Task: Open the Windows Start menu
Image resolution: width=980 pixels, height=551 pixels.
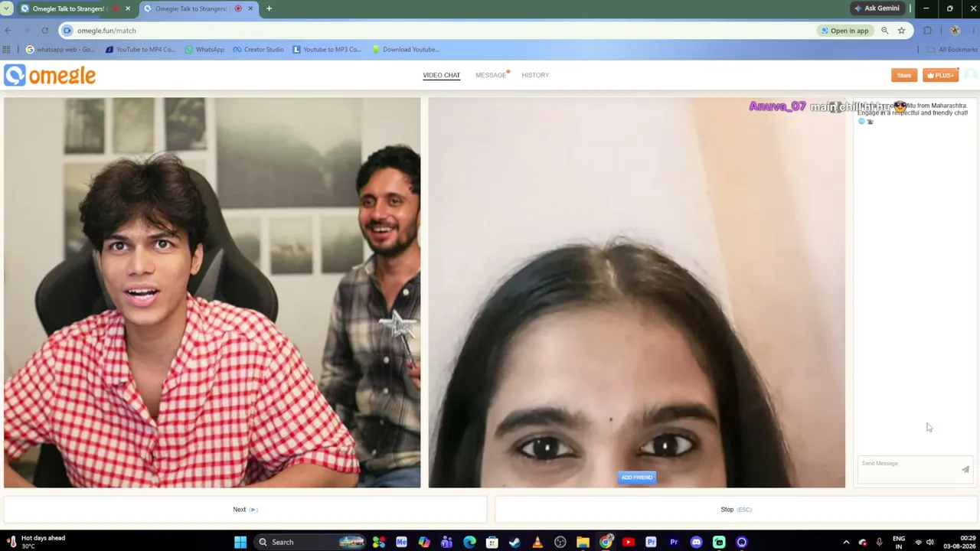Action: click(240, 542)
